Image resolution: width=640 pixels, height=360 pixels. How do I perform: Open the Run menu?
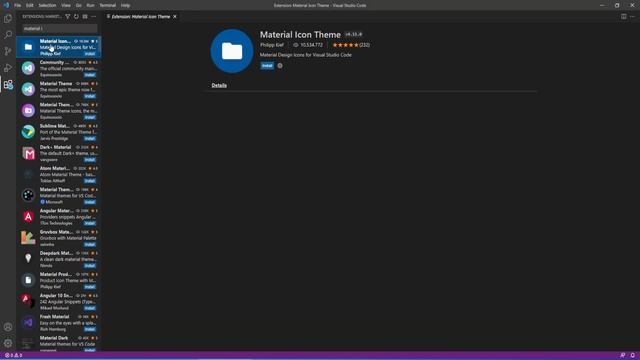[x=90, y=5]
